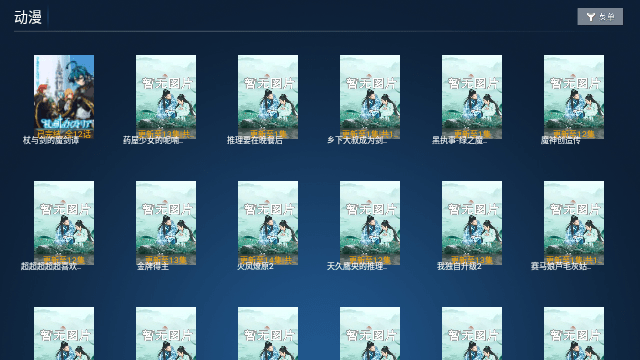The image size is (640, 360).
Task: Open 推理要在晚餐后 anime entry
Action: tap(268, 97)
